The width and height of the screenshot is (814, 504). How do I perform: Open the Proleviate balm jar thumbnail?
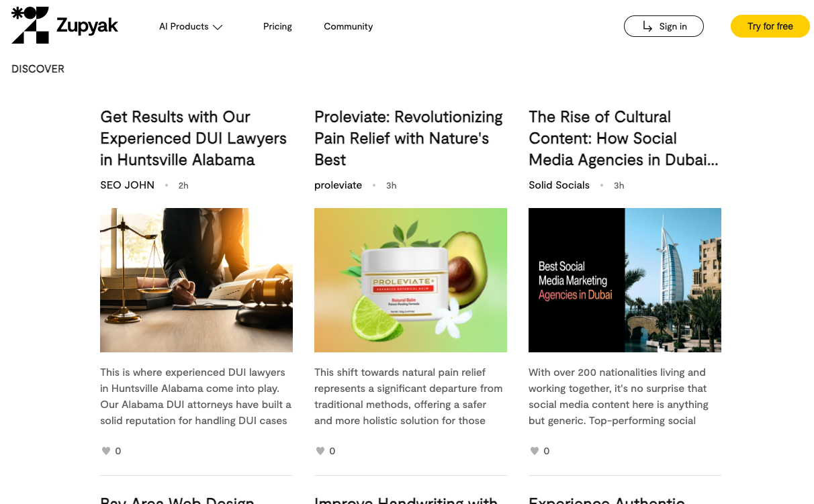point(410,280)
